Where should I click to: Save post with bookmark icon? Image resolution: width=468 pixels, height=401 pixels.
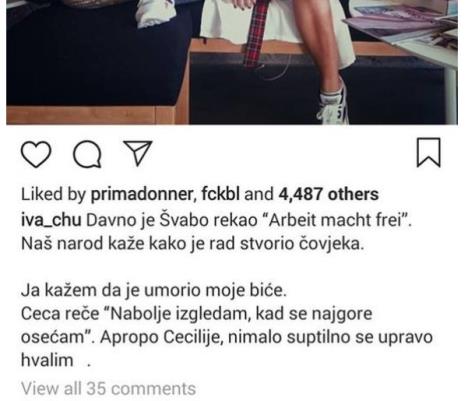429,152
